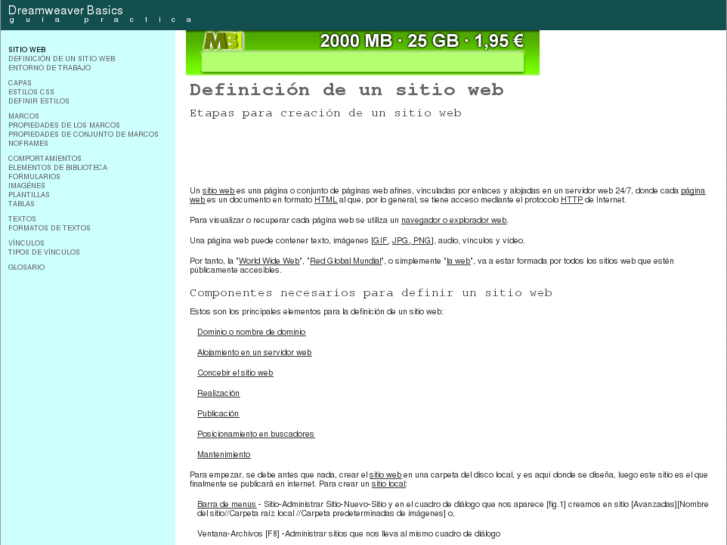The image size is (727, 545).
Task: Follow the 'sitio local' link
Action: click(389, 484)
